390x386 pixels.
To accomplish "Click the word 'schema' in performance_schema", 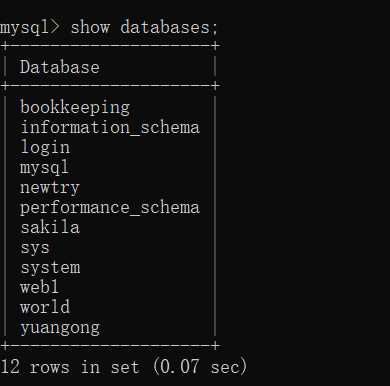I will point(170,208).
